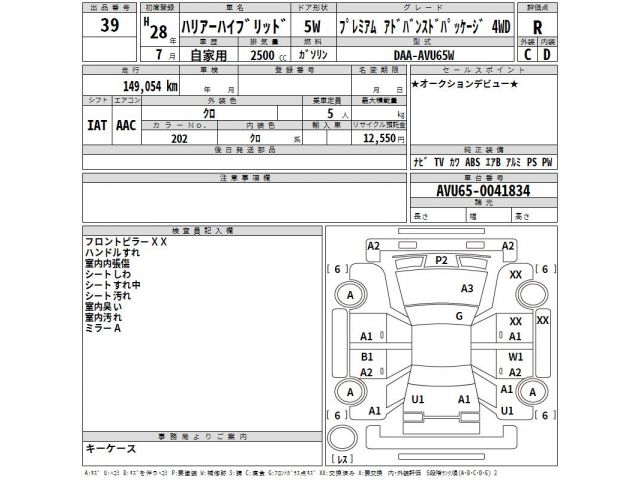Image resolution: width=640 pixels, height=480 pixels.
Task: Select カワ in equipment list
Action: [x=454, y=162]
